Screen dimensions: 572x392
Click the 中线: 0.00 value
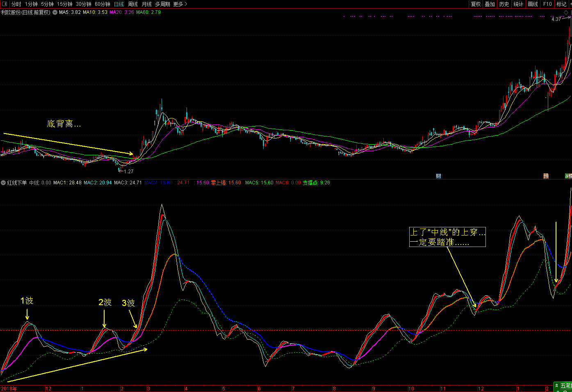coord(40,183)
